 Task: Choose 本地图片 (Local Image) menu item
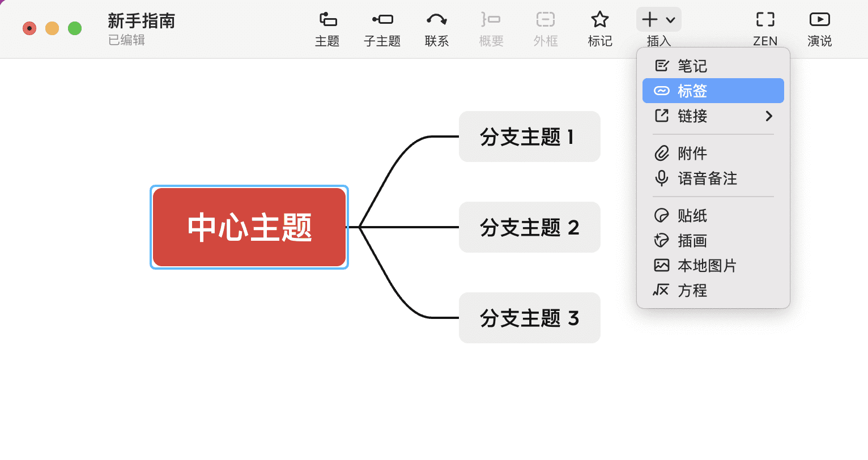coord(713,265)
